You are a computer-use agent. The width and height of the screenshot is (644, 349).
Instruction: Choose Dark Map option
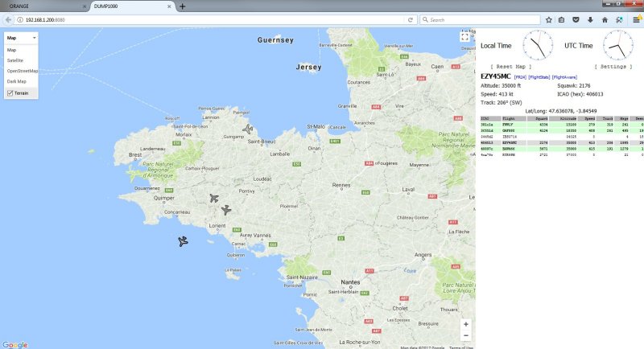(16, 81)
